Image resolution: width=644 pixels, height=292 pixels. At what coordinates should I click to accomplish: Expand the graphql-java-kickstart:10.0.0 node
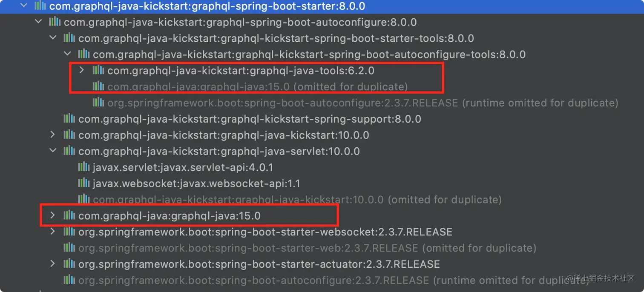point(52,135)
